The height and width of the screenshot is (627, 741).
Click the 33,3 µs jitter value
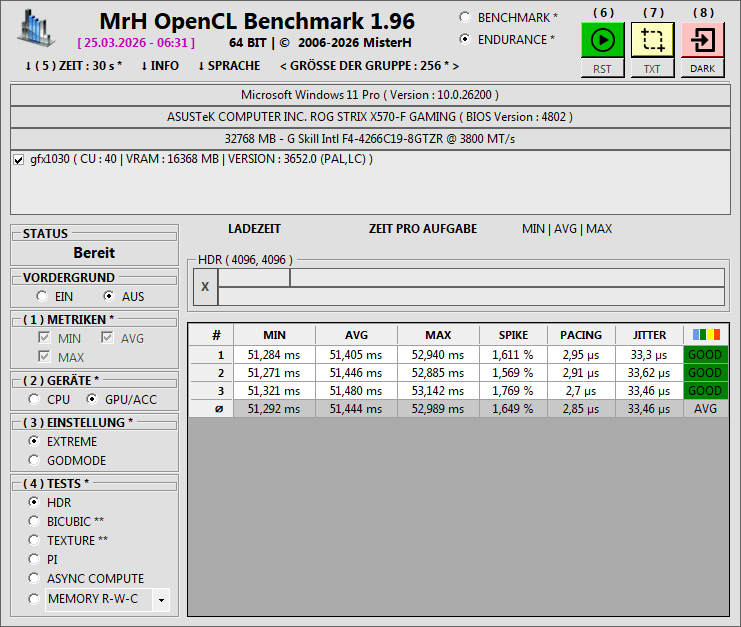(649, 355)
